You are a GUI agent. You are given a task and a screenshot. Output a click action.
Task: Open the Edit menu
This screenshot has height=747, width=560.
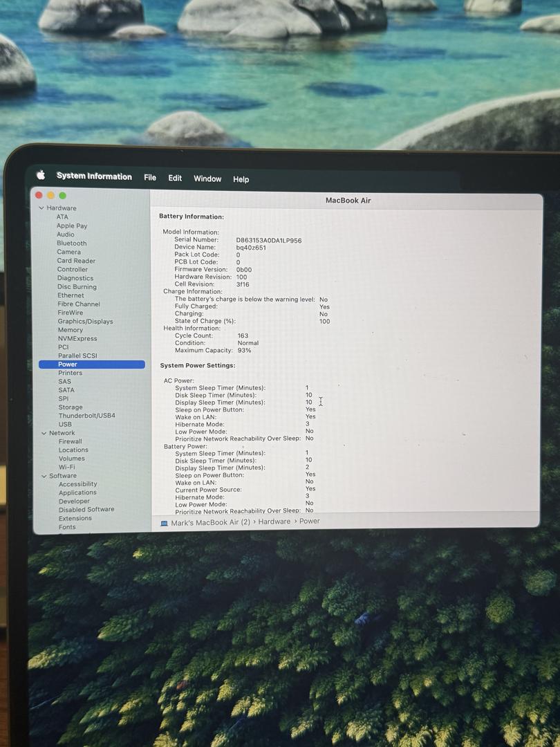(x=175, y=178)
